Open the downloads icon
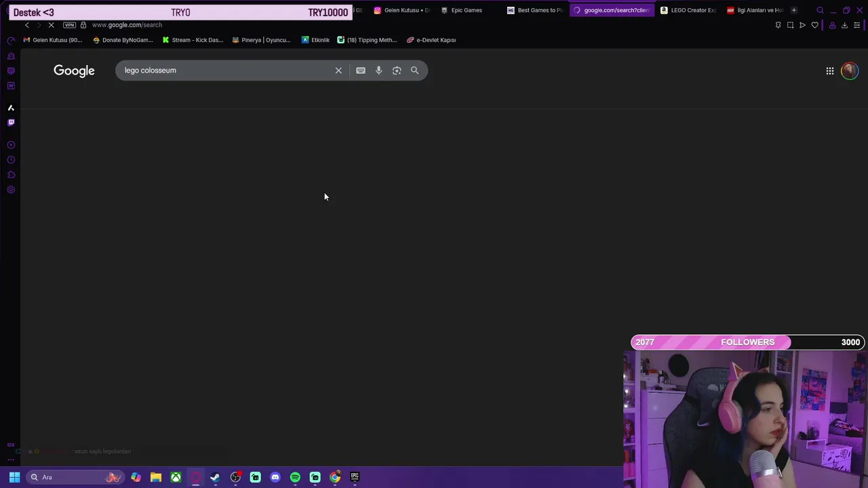 pyautogui.click(x=844, y=25)
